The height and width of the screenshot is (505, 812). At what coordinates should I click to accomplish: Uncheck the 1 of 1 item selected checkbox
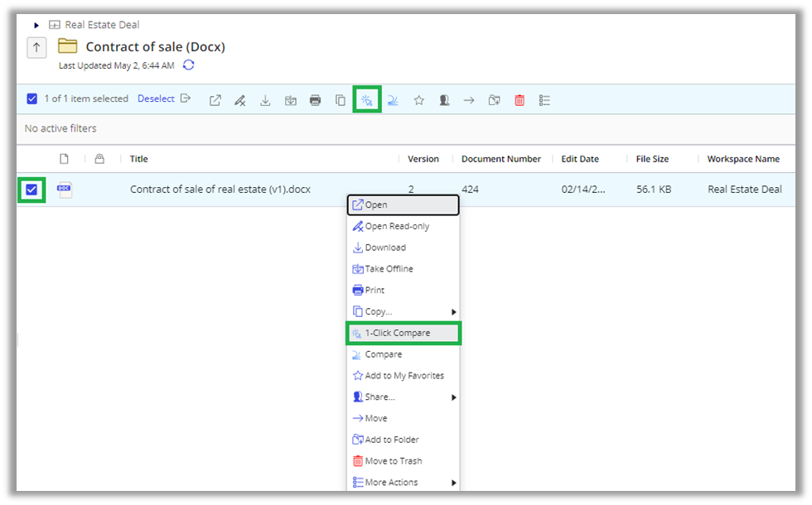(x=31, y=99)
